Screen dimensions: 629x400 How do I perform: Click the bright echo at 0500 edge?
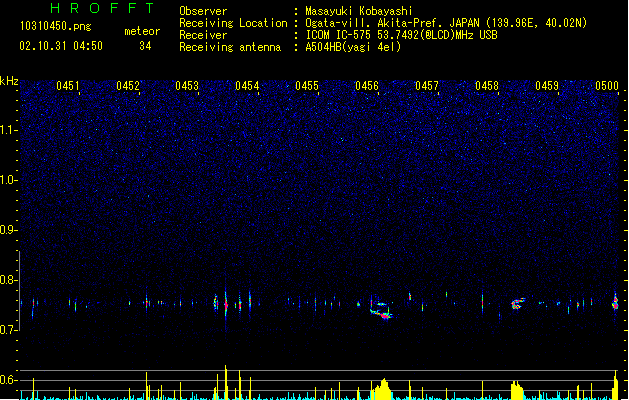(x=615, y=302)
